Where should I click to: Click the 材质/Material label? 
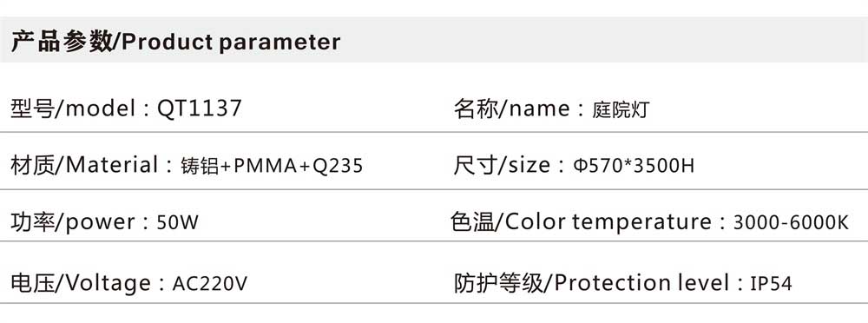point(85,165)
